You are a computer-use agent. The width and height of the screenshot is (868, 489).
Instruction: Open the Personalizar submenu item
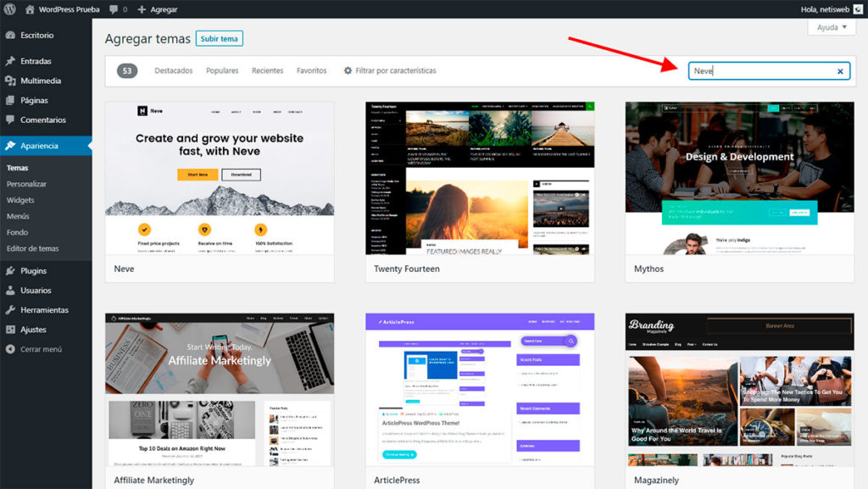click(26, 184)
